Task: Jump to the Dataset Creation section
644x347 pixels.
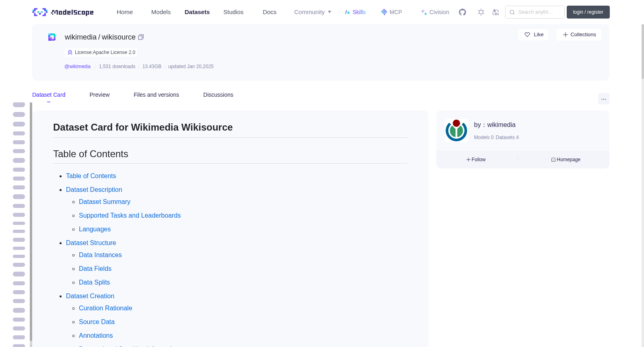Action: [x=90, y=296]
